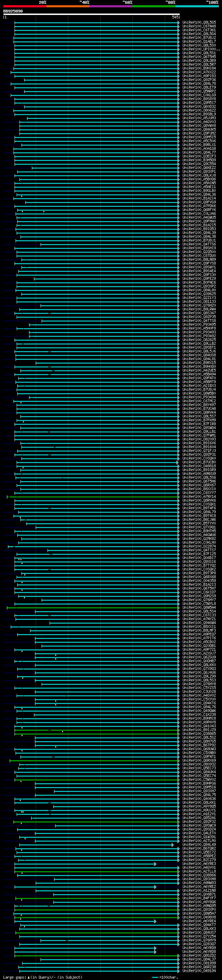Select hit label UniRef100_Q71FJ3
222x980 pixels.
(x=199, y=451)
